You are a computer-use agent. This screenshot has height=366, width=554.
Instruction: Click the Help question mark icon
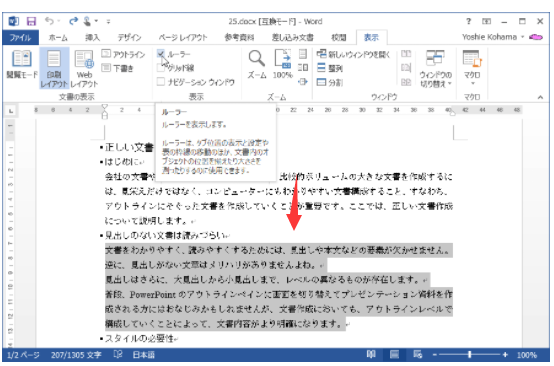pyautogui.click(x=468, y=22)
